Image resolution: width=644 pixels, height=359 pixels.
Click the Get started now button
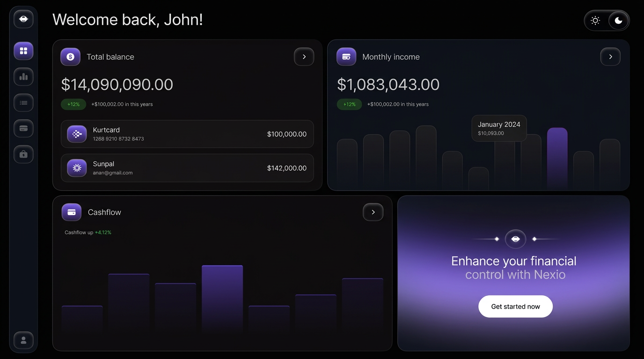click(x=515, y=306)
